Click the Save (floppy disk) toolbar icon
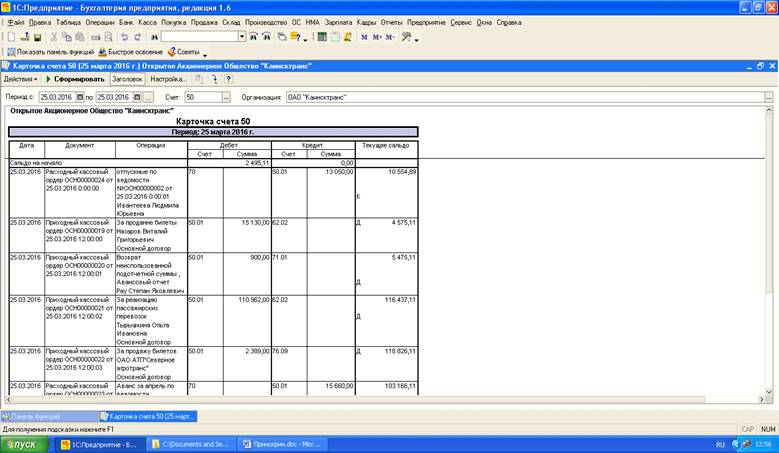Image resolution: width=779 pixels, height=453 pixels. click(x=37, y=37)
